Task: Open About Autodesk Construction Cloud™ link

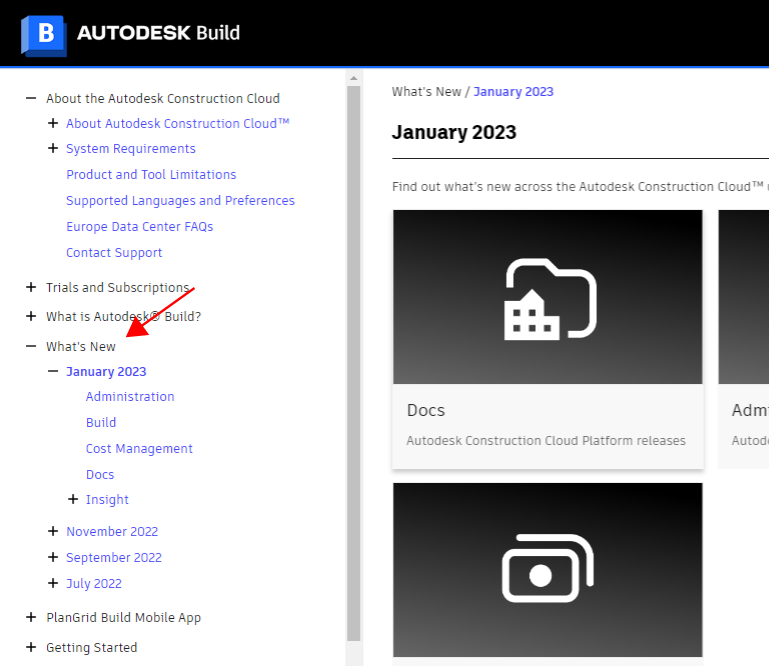Action: coord(178,124)
